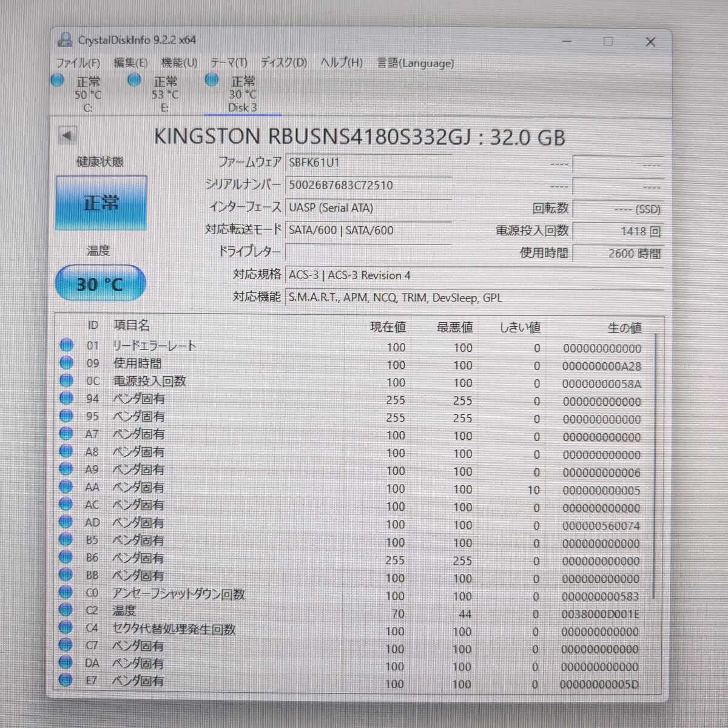Click blue status dot for attribute 01
The width and height of the screenshot is (728, 728).
coord(66,345)
